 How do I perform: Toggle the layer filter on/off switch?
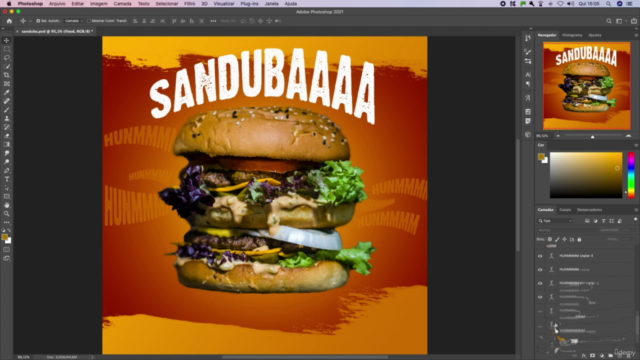point(635,220)
